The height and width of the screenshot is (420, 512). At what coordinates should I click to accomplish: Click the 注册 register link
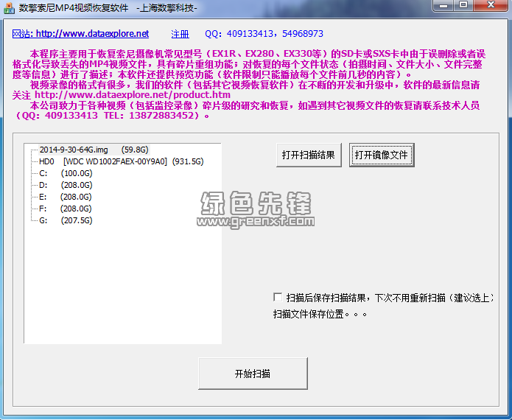(x=180, y=34)
